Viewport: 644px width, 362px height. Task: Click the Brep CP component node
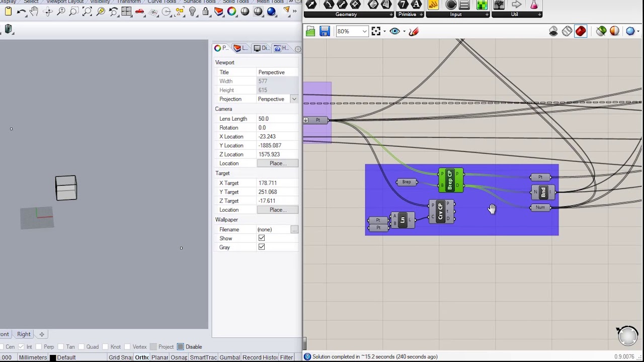(x=450, y=180)
